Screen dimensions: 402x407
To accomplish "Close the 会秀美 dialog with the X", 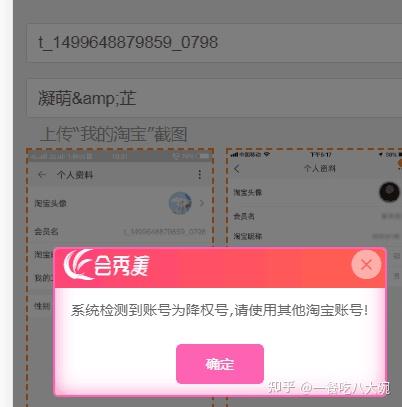I will (x=366, y=265).
